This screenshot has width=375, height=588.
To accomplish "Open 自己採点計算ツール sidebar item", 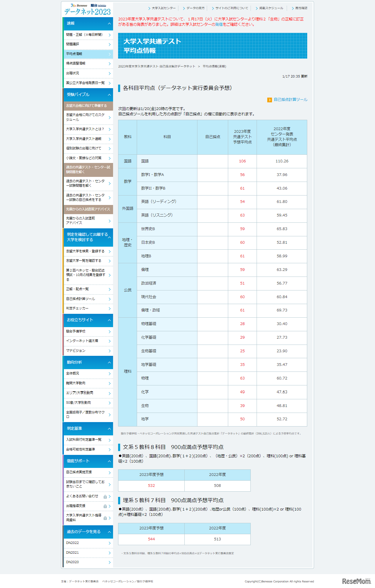I will [x=88, y=299].
